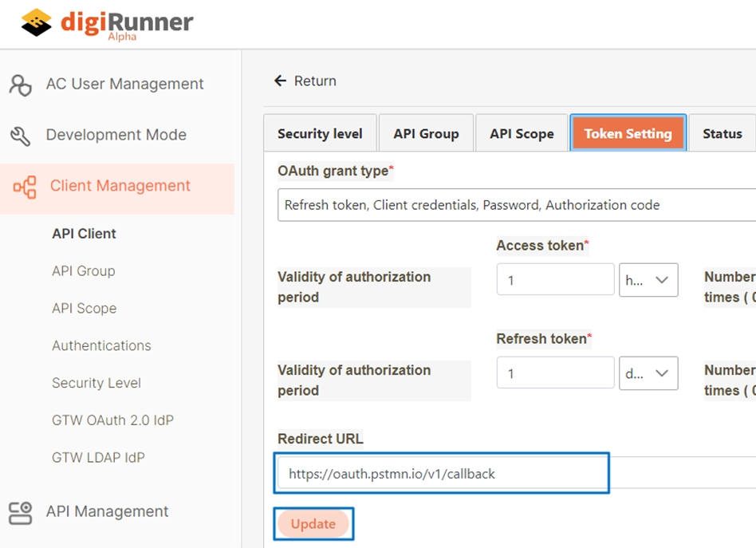Click the AC User Management icon
756x548 pixels.
(21, 85)
